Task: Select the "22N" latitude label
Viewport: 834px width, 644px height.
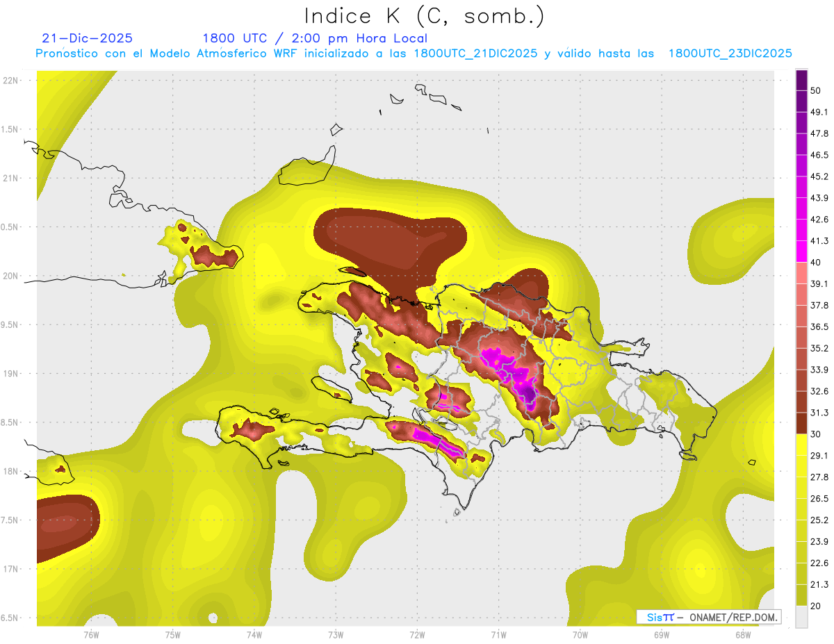Action: coord(10,80)
